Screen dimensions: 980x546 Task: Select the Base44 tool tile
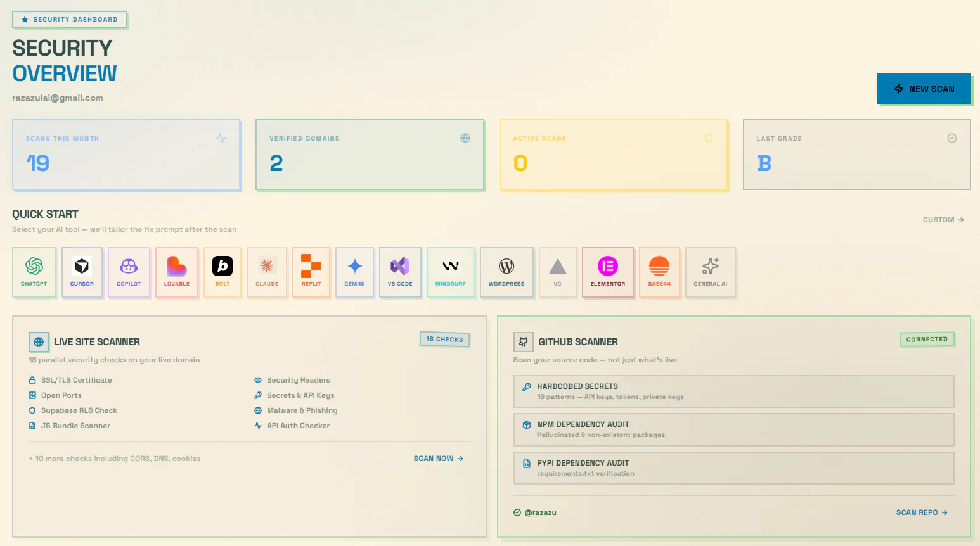pos(659,272)
